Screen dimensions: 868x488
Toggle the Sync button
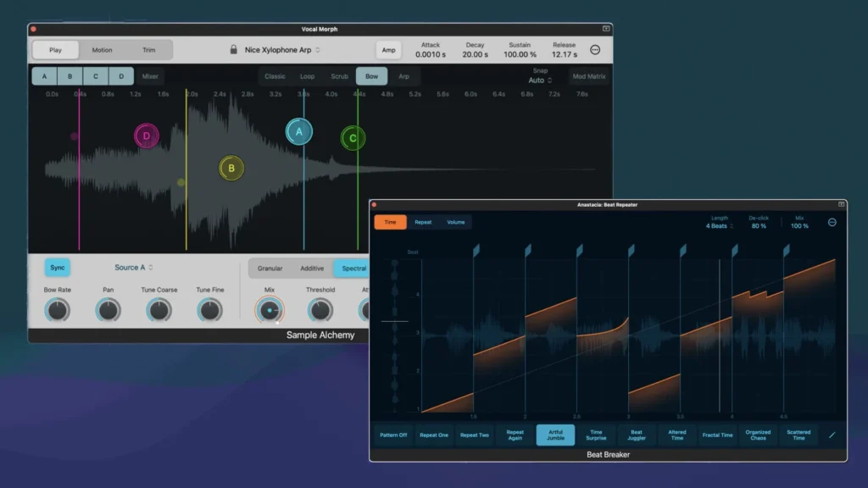coord(58,268)
